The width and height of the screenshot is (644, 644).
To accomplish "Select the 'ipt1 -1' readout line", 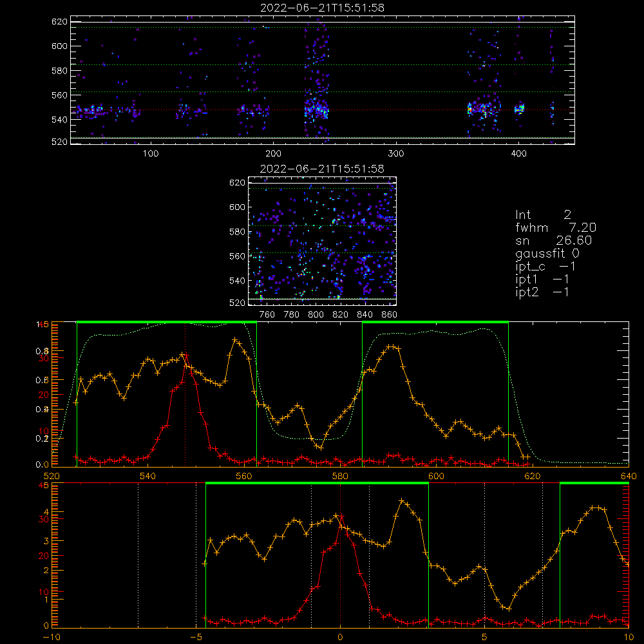I will point(542,279).
